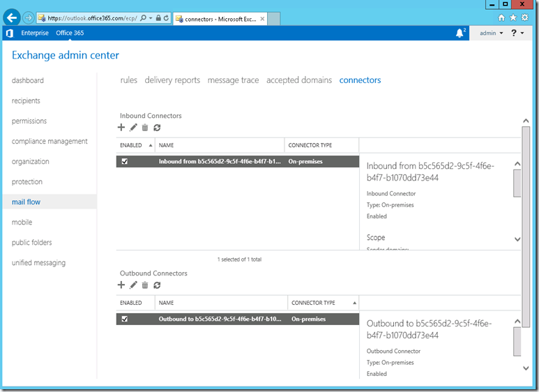Click the lock security icon in address bar
The width and height of the screenshot is (539, 392).
[158, 18]
